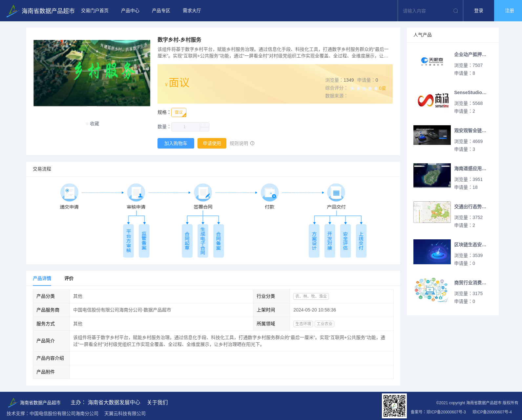
Task: Click the 平台方审核 flow box
Action: (x=129, y=241)
